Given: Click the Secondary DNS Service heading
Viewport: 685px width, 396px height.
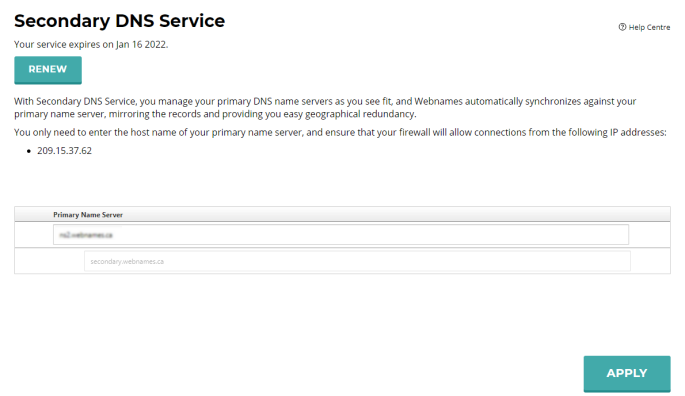Looking at the screenshot, I should [119, 21].
